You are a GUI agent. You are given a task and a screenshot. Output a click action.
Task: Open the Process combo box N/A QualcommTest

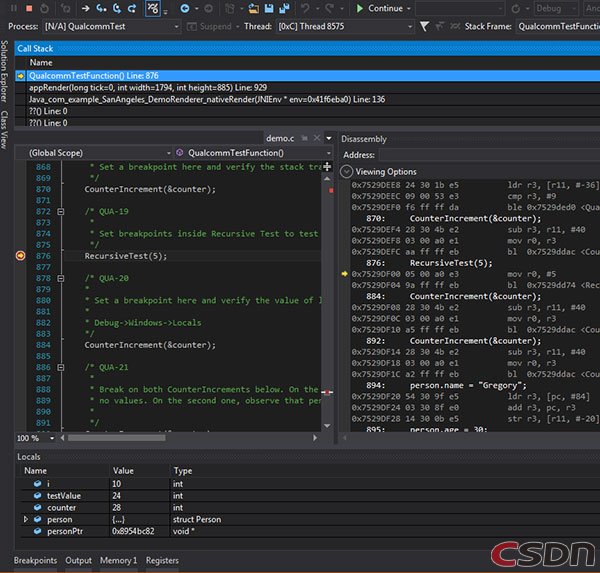[x=111, y=26]
